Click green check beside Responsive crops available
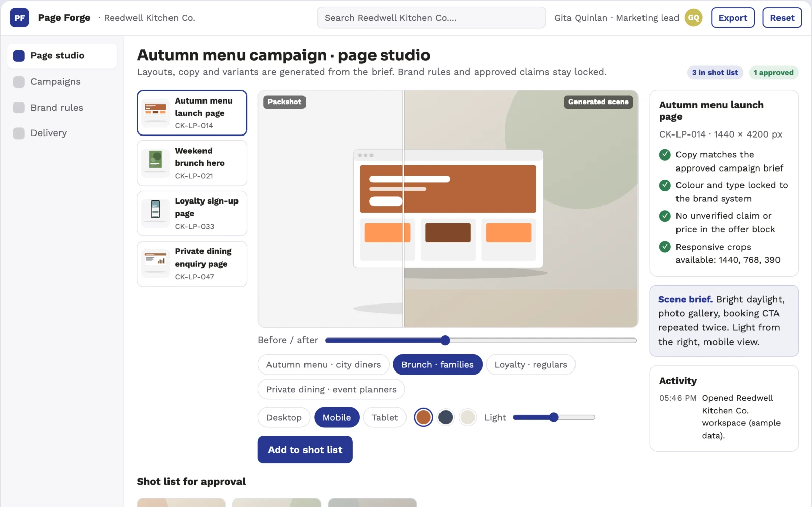The width and height of the screenshot is (812, 507). point(665,247)
